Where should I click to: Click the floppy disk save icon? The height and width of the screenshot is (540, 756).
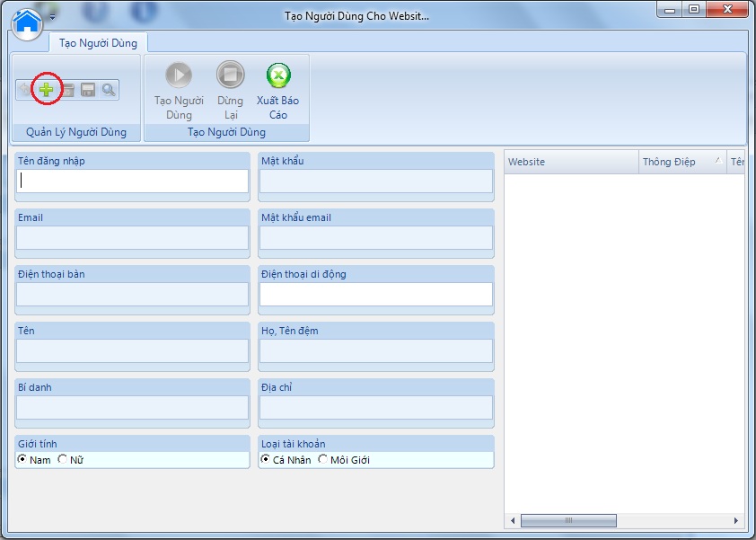coord(88,89)
